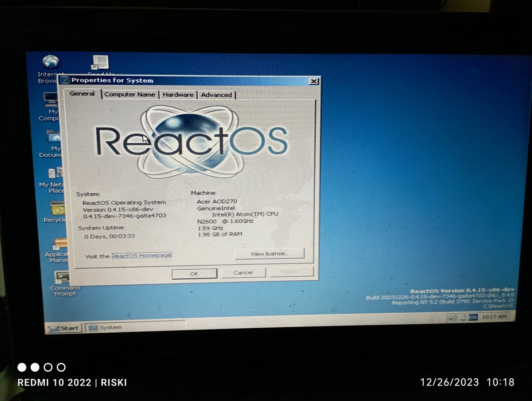Viewport: 532px width, 401px height.
Task: Switch to the Advanced tab
Action: (x=216, y=95)
